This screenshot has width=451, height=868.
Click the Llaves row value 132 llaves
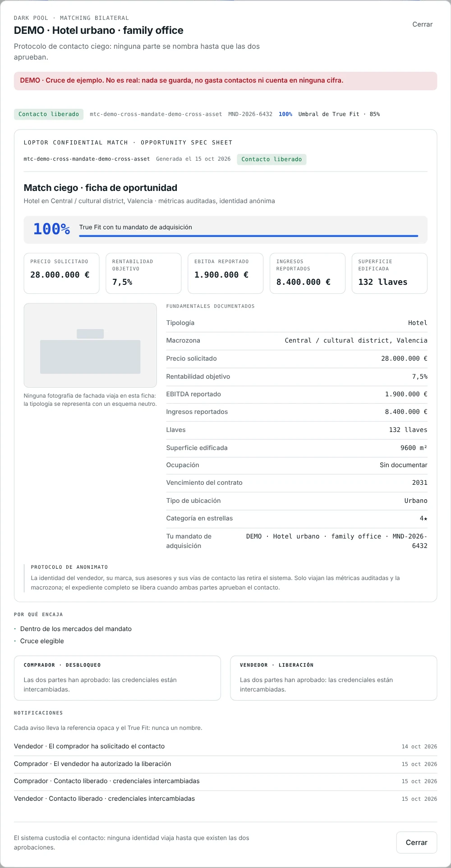tap(408, 430)
